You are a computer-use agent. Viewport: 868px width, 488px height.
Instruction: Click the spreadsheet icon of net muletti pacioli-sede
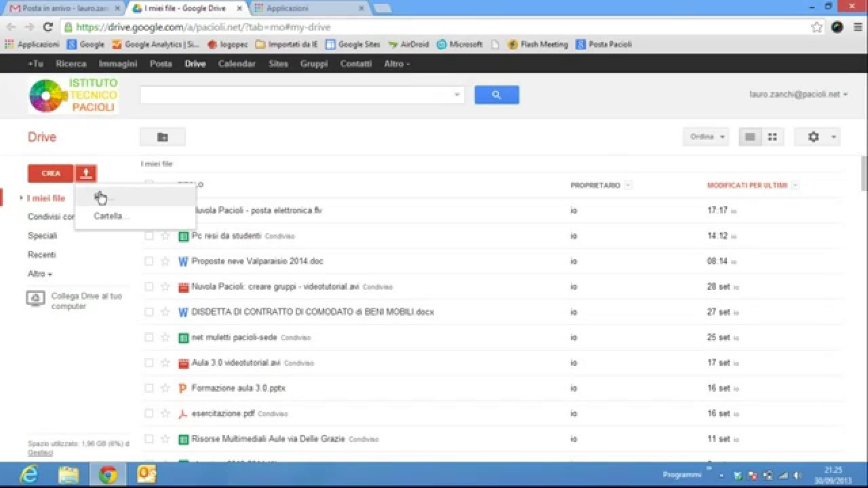pyautogui.click(x=183, y=338)
